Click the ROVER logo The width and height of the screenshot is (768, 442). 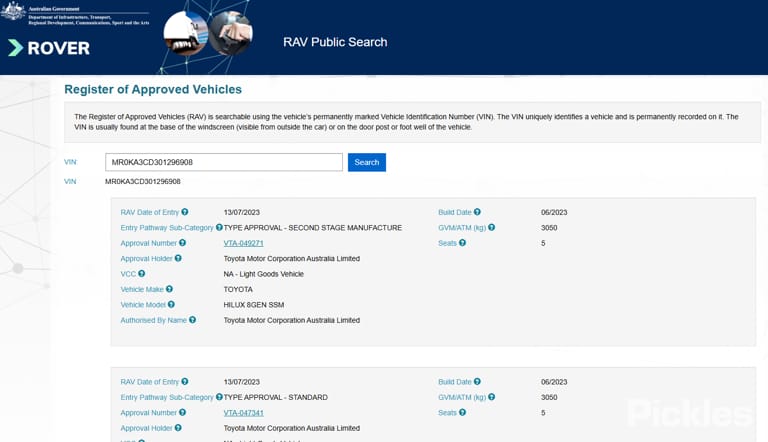click(49, 48)
